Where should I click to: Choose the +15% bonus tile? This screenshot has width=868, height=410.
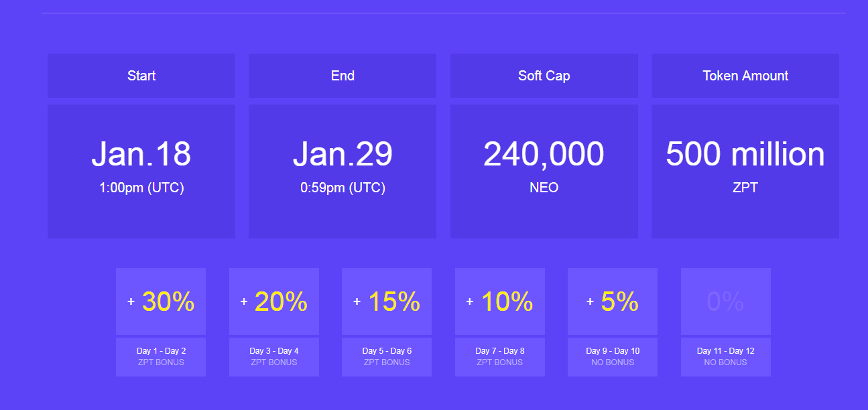click(x=387, y=301)
